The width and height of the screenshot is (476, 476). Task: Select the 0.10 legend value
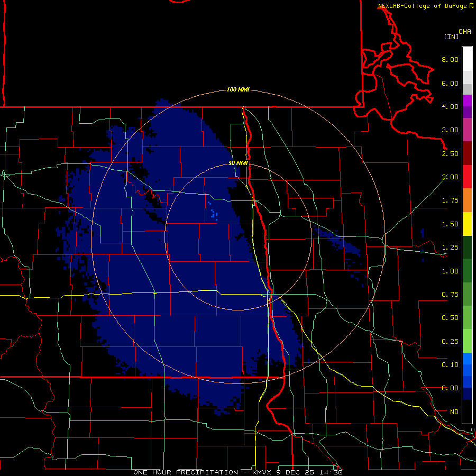(450, 365)
